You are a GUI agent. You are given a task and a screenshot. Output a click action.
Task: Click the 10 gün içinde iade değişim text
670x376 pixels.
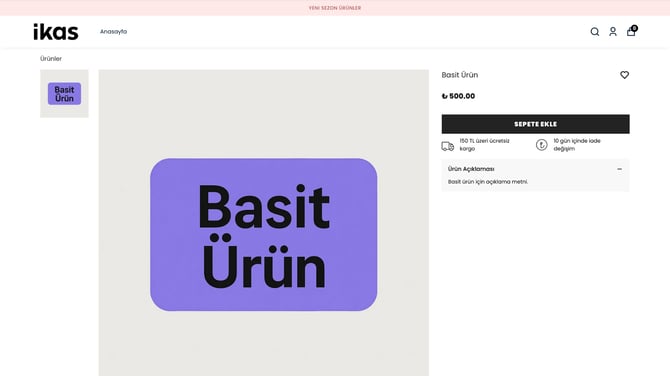point(577,145)
